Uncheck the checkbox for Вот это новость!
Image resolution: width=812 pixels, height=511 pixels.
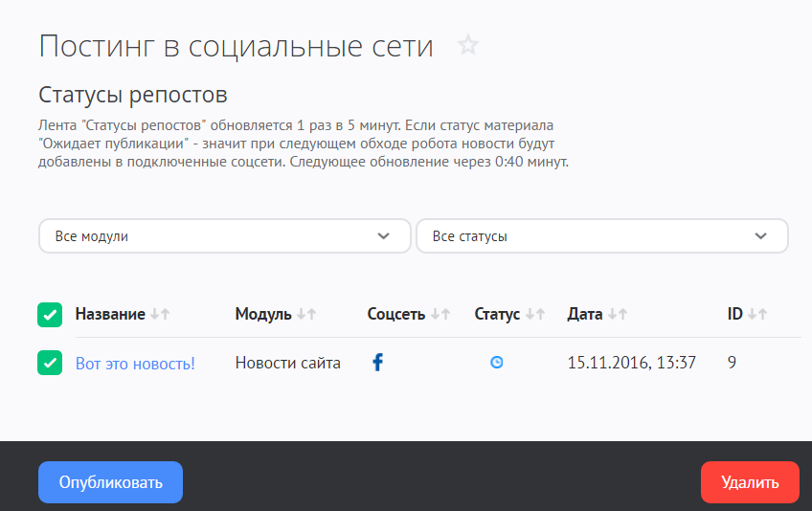50,363
